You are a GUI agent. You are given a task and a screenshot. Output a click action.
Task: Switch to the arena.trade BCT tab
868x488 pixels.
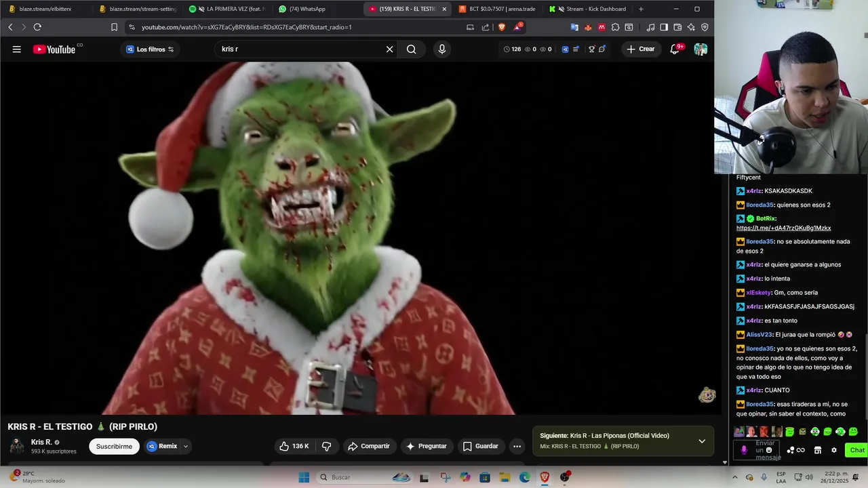[x=497, y=9]
